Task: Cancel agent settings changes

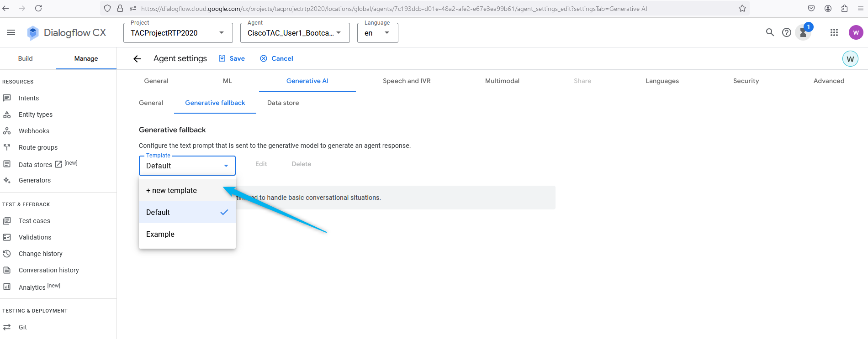Action: 276,58
